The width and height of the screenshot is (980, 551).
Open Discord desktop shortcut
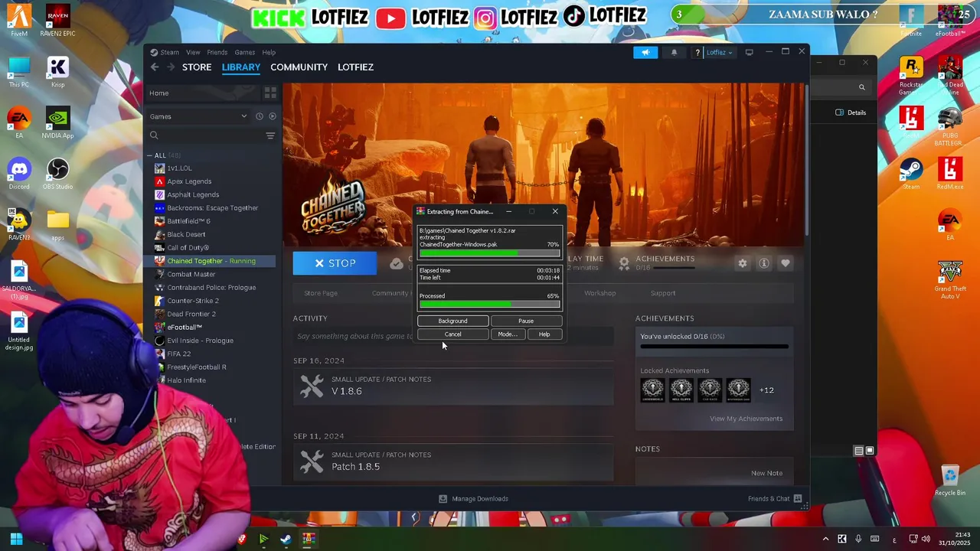coord(19,174)
